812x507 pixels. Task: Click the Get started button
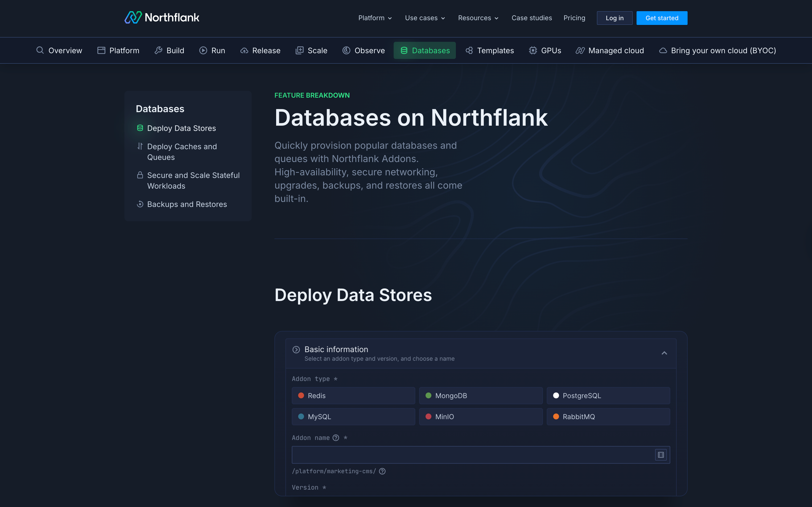(661, 18)
